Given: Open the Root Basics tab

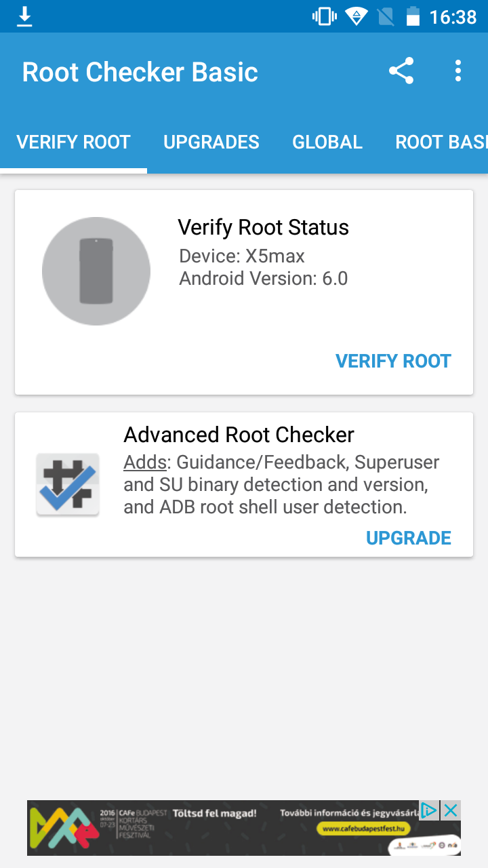Looking at the screenshot, I should [441, 142].
